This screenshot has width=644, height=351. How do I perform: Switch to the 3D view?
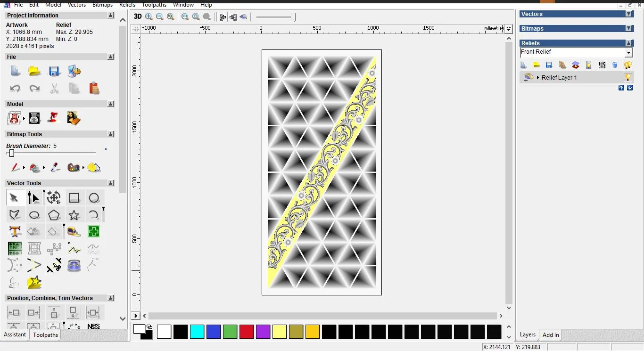coord(137,16)
